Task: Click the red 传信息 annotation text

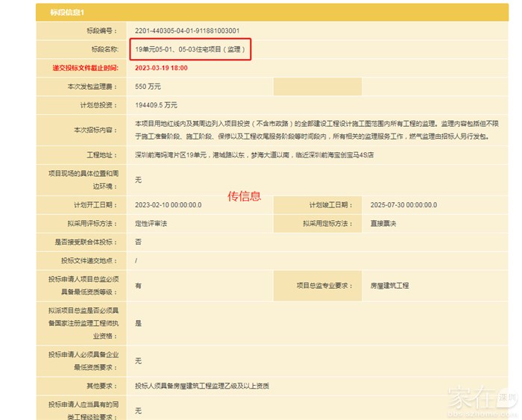Action: pyautogui.click(x=244, y=196)
